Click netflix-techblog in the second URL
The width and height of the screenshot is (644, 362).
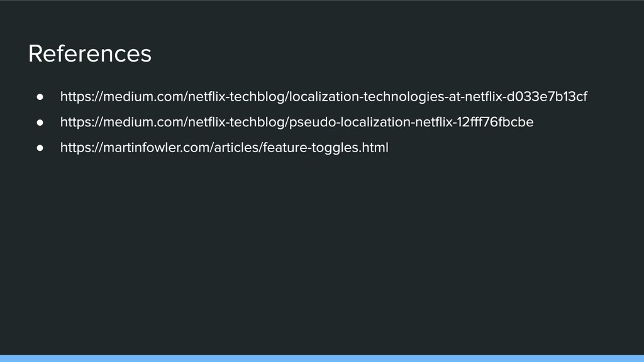(x=236, y=123)
